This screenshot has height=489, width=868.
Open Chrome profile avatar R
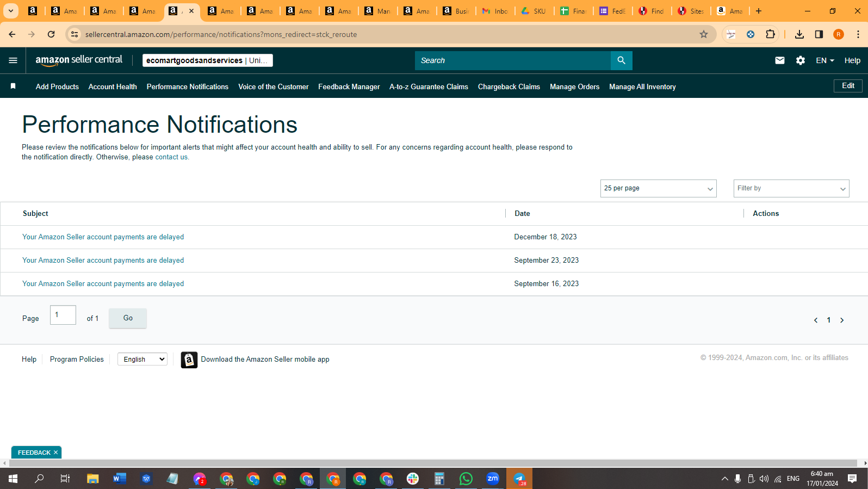coord(838,34)
